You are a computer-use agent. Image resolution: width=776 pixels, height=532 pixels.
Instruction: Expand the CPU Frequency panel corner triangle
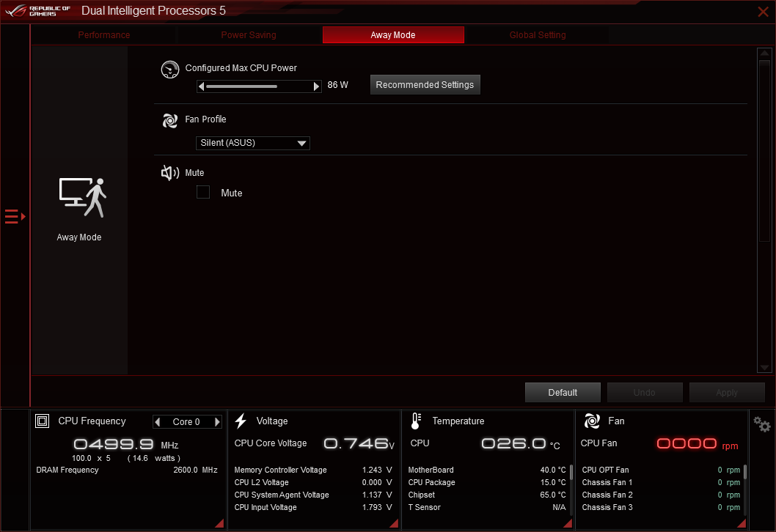[x=219, y=523]
